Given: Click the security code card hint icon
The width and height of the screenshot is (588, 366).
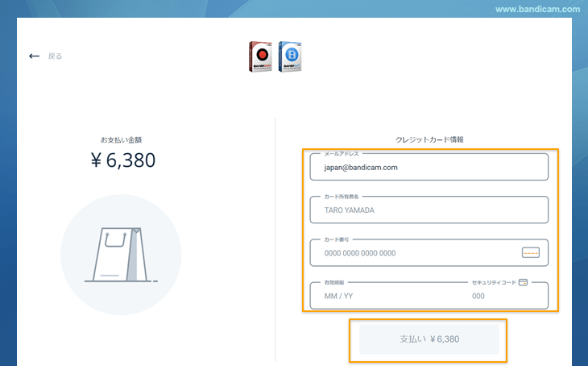Looking at the screenshot, I should (x=523, y=282).
